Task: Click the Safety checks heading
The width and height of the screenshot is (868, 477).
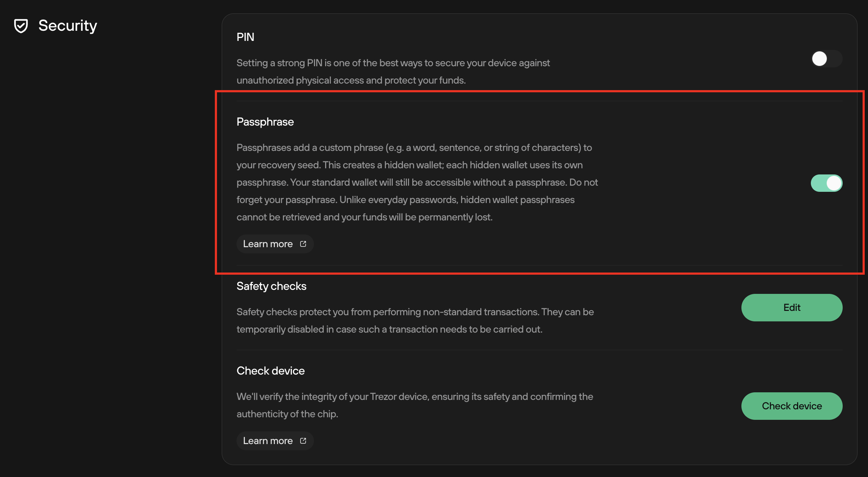Action: 271,286
